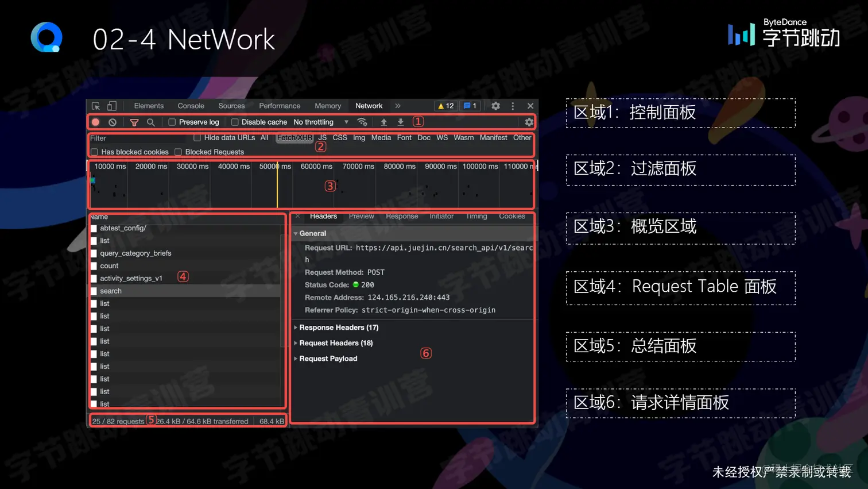Screen dimensions: 868x489
Task: Click the messages badge showing 1
Action: (470, 106)
